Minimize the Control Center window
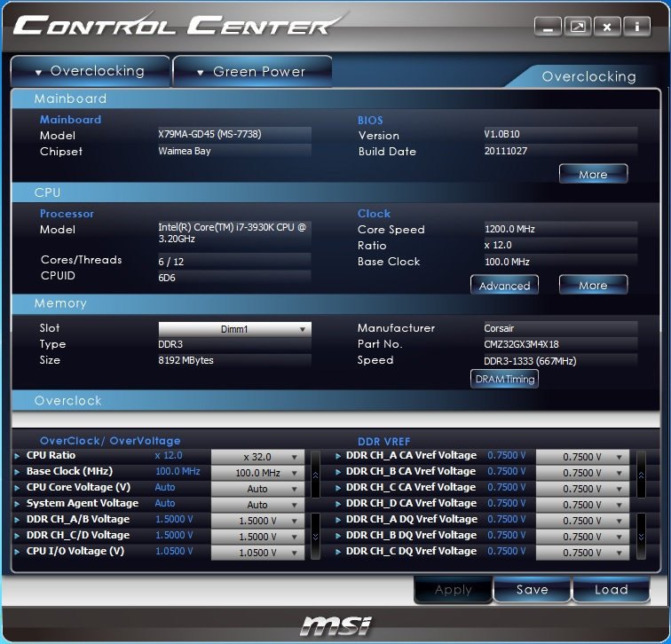 [548, 27]
